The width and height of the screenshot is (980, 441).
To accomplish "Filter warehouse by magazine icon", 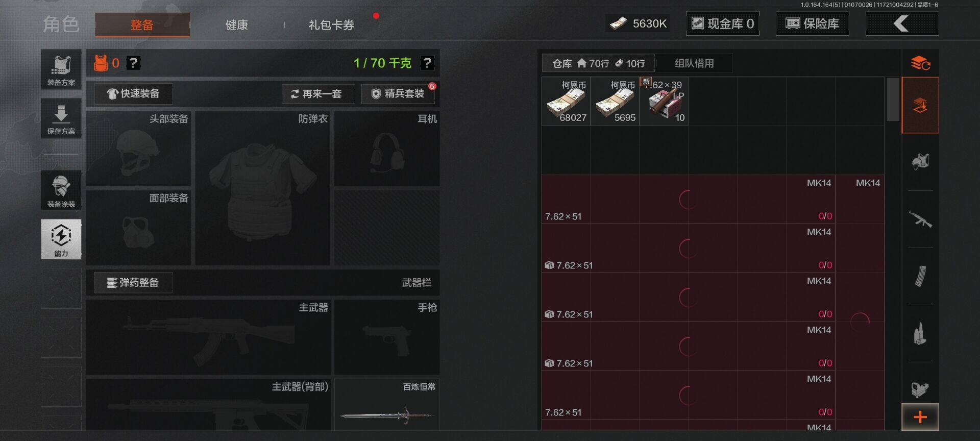I will (920, 276).
